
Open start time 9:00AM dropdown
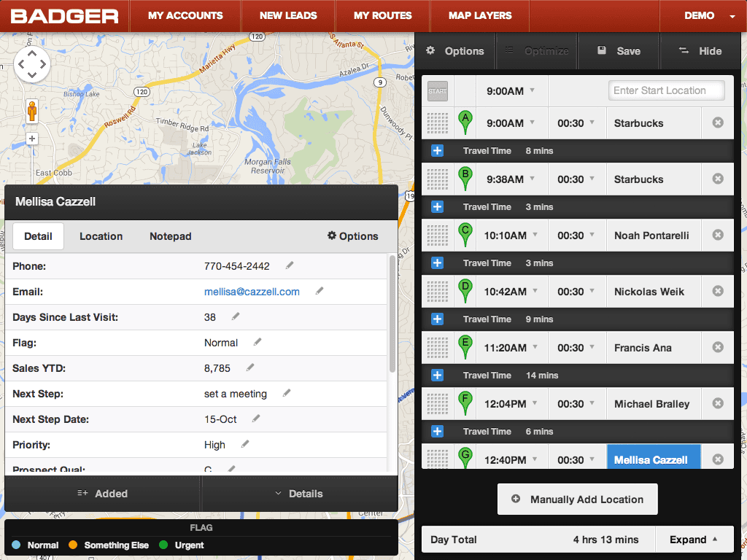tap(532, 90)
